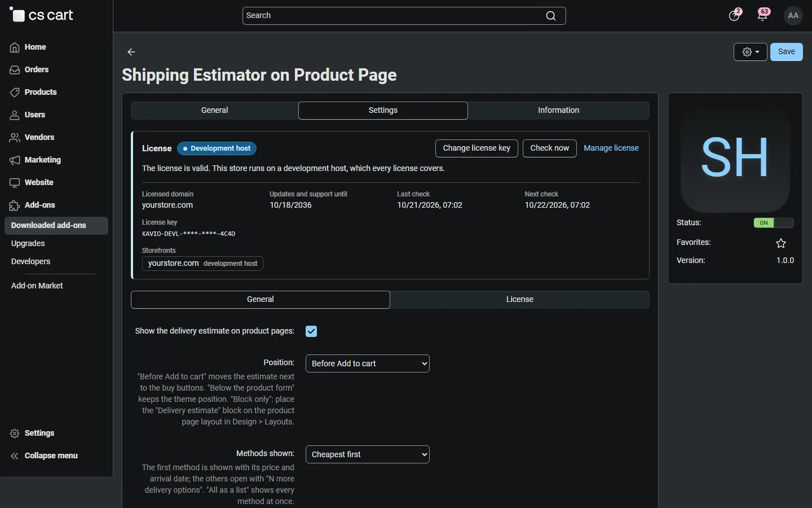Click the yourstore.com storefront chip
Image resolution: width=812 pixels, height=508 pixels.
pyautogui.click(x=202, y=264)
